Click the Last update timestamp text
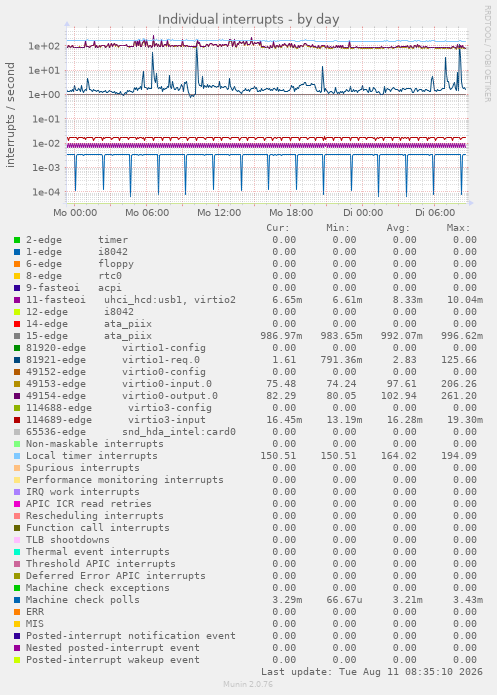 pos(372,672)
